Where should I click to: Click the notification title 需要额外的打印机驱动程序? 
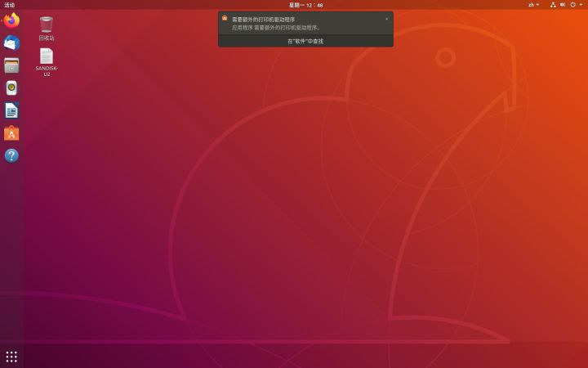pos(263,19)
